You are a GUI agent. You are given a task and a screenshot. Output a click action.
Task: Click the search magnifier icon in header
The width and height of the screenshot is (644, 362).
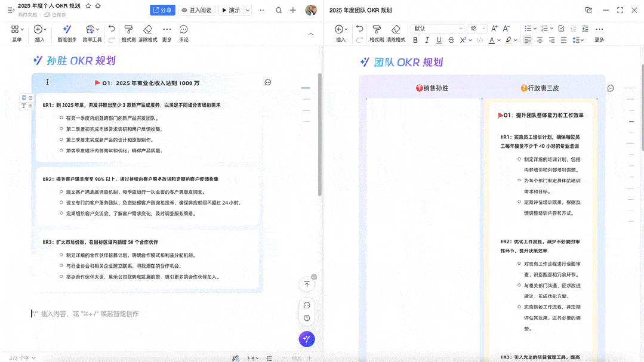(x=279, y=10)
